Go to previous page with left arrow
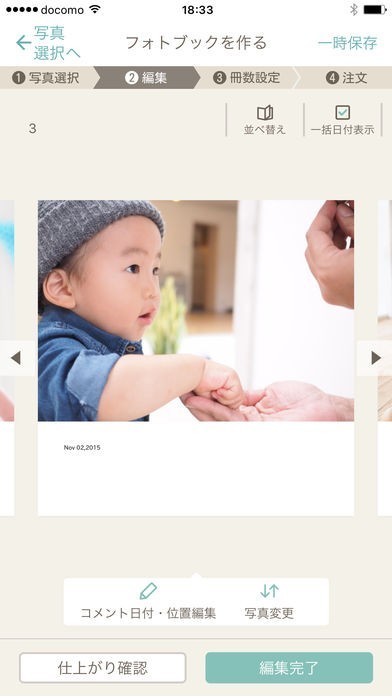The width and height of the screenshot is (392, 696). coord(16,358)
